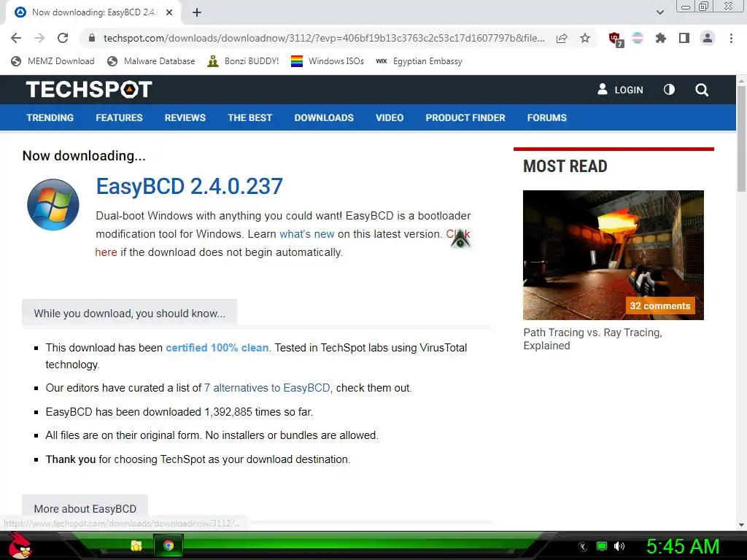
Task: Open the uBlock shield extension icon
Action: click(615, 39)
